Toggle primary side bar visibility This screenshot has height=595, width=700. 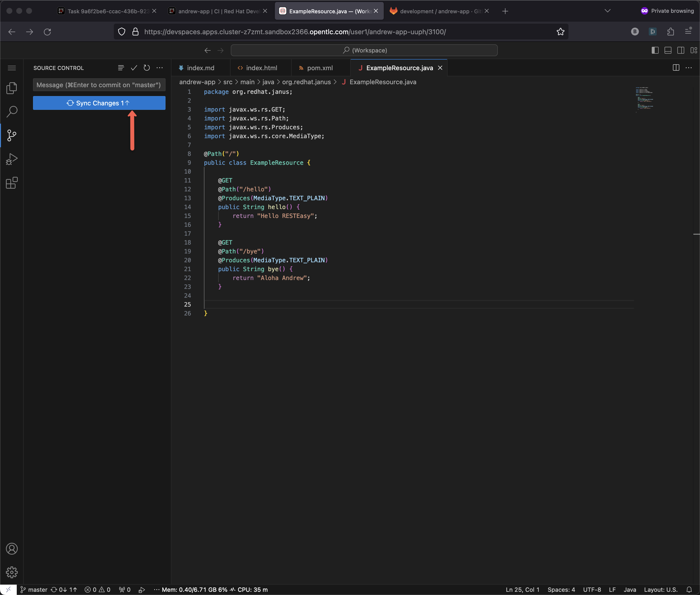click(x=655, y=50)
